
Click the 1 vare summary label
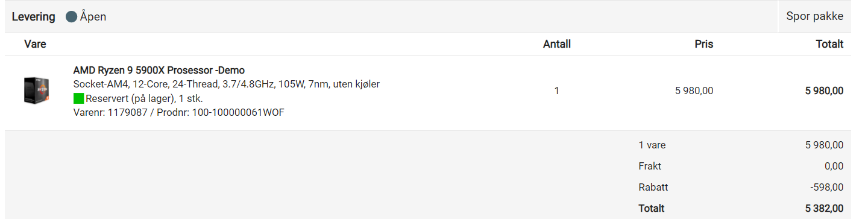[x=652, y=145]
